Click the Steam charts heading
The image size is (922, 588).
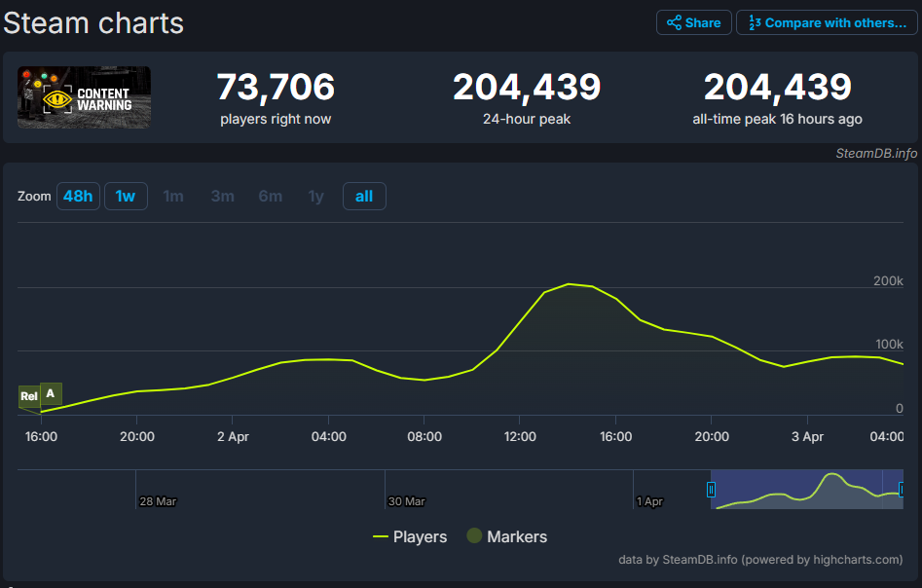(x=93, y=23)
